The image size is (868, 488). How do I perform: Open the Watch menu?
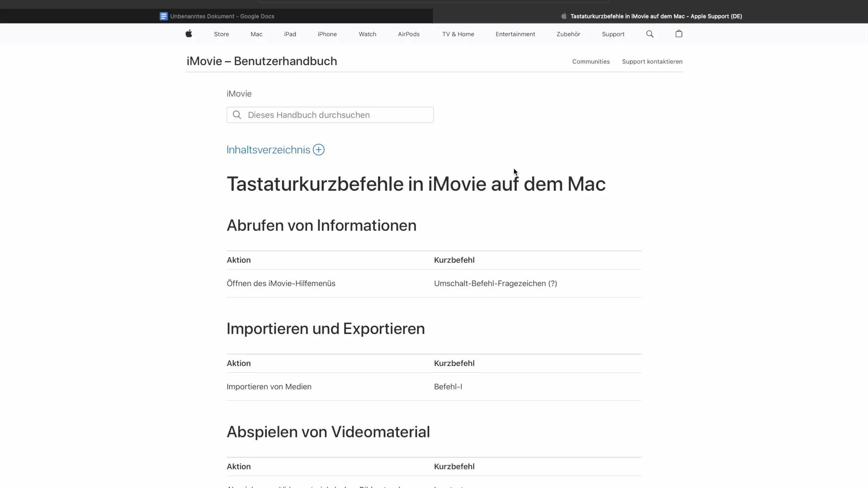pos(368,34)
